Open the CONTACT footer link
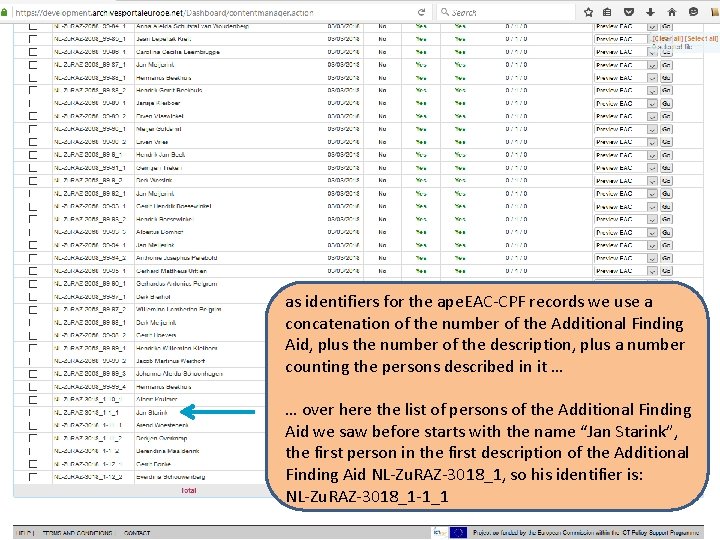Viewport: 720px width, 540px height. click(x=137, y=533)
